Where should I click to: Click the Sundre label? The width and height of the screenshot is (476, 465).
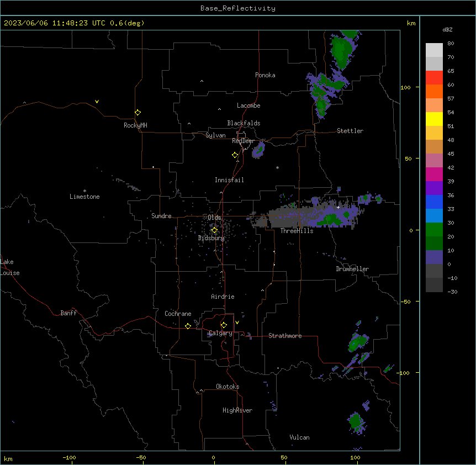click(161, 216)
